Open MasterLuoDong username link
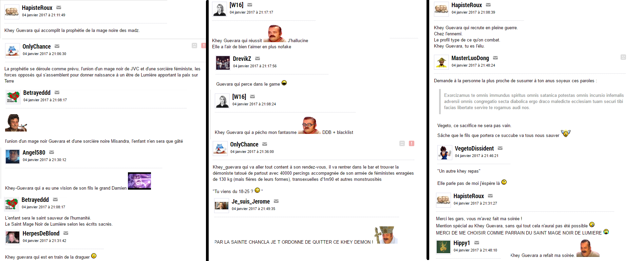Image resolution: width=644 pixels, height=261 pixels. (x=470, y=58)
